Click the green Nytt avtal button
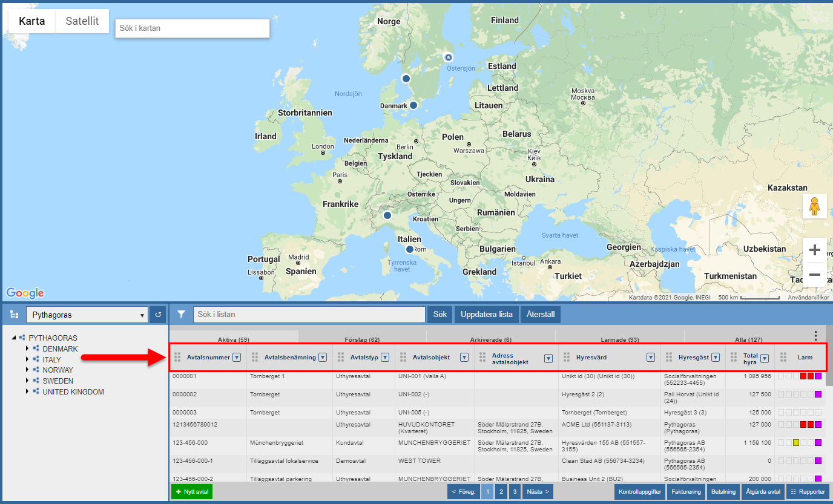This screenshot has height=504, width=833. pos(192,492)
